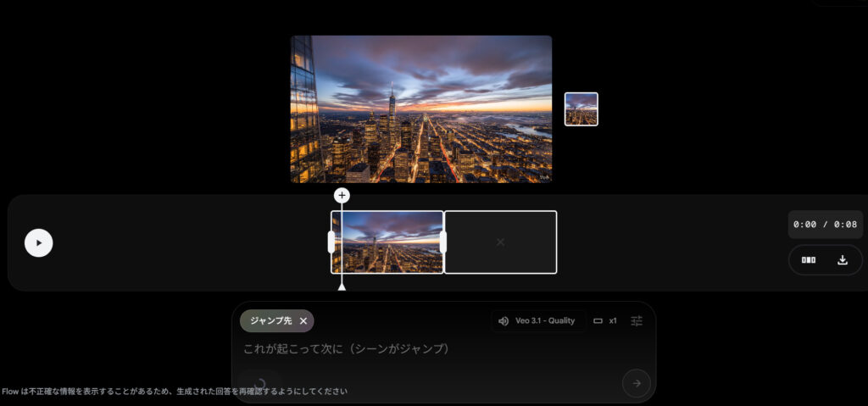Click the X on the empty clip placeholder

[500, 242]
